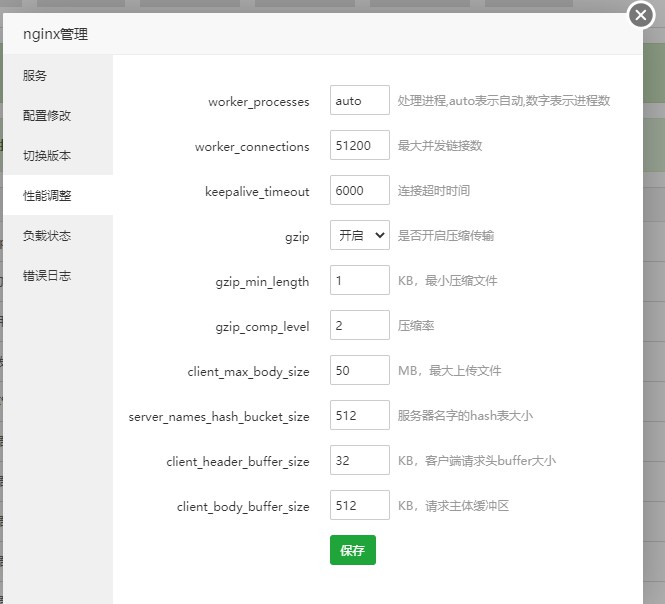Click the keepalive_timeout field showing 6000

point(360,190)
